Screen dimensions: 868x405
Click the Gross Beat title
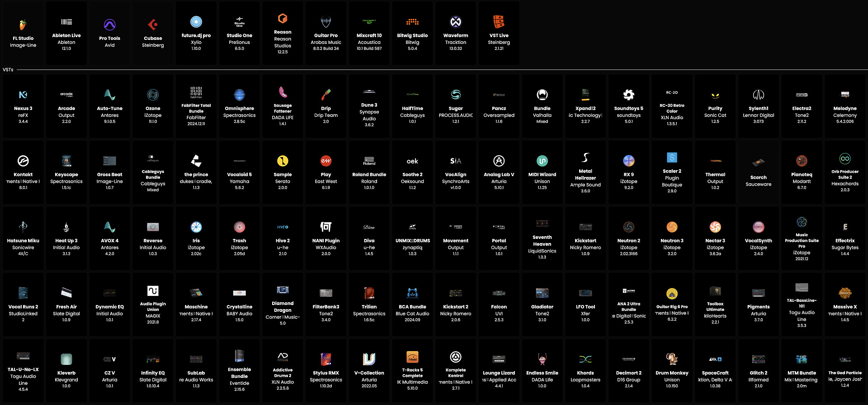point(109,175)
